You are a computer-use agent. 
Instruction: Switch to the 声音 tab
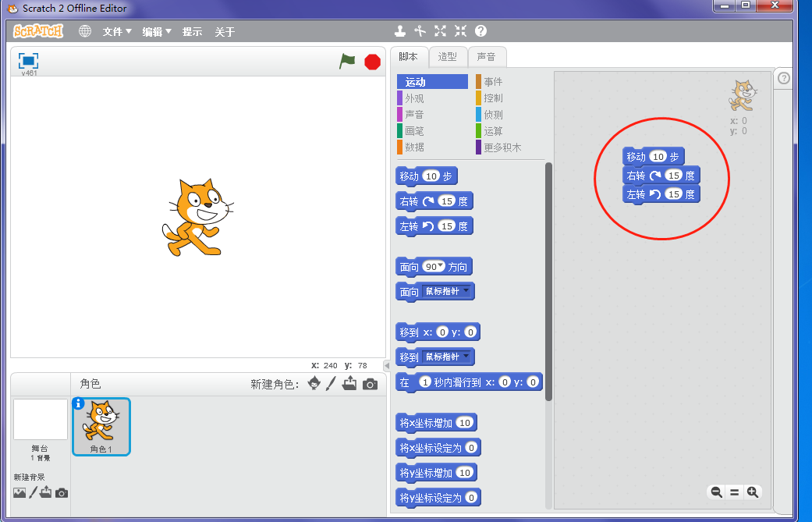click(487, 57)
